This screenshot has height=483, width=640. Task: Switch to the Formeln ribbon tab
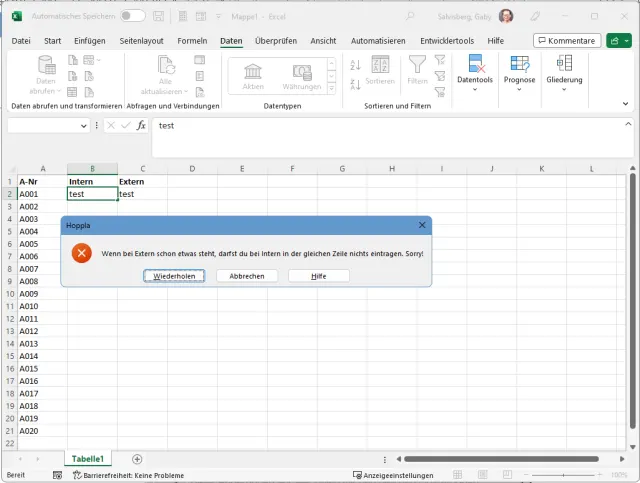(x=192, y=41)
